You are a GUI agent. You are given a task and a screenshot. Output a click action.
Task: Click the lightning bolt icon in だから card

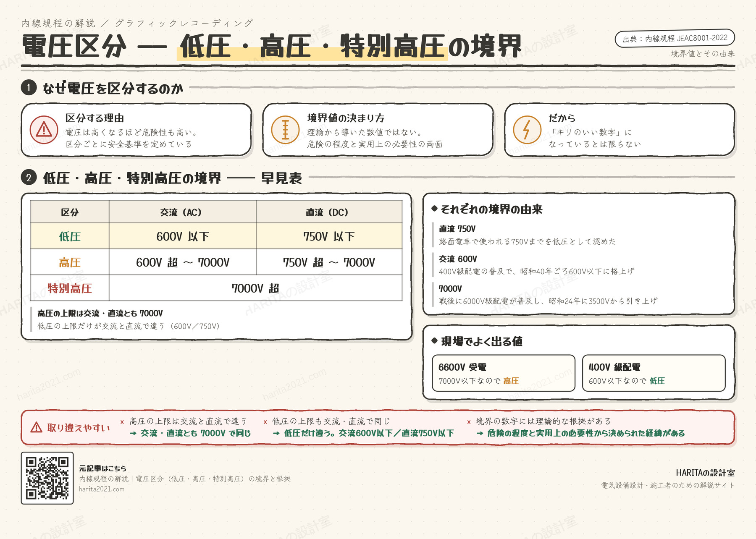coord(527,130)
